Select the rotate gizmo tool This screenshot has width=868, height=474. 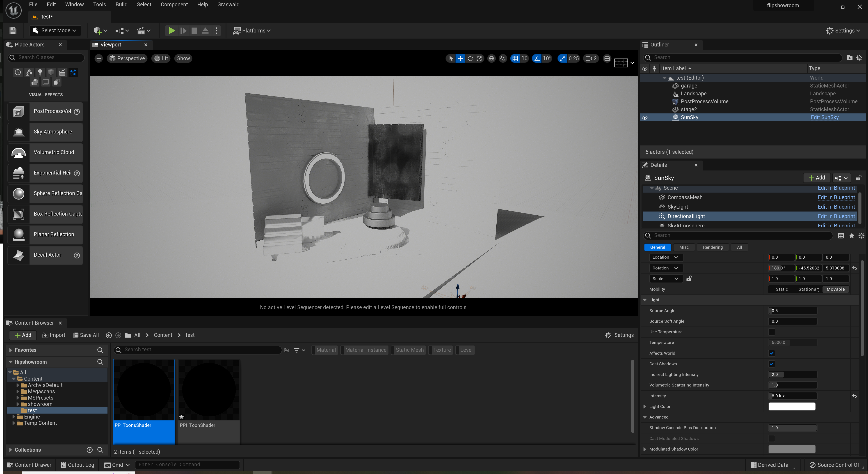pyautogui.click(x=470, y=58)
